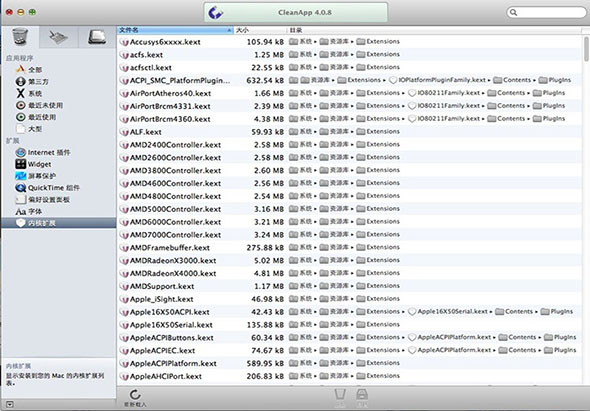Screen dimensions: 590x411
Task: Select Apple_iSight.kext
Action: pyautogui.click(x=161, y=299)
